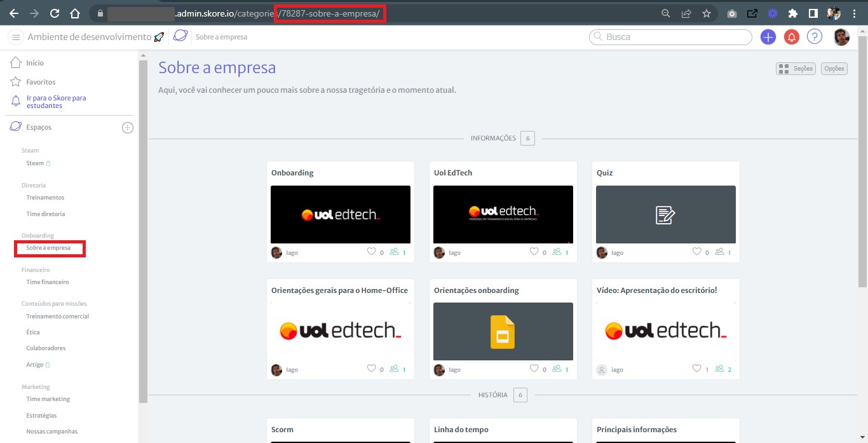
Task: Open Chrome extensions puzzle icon
Action: [792, 13]
